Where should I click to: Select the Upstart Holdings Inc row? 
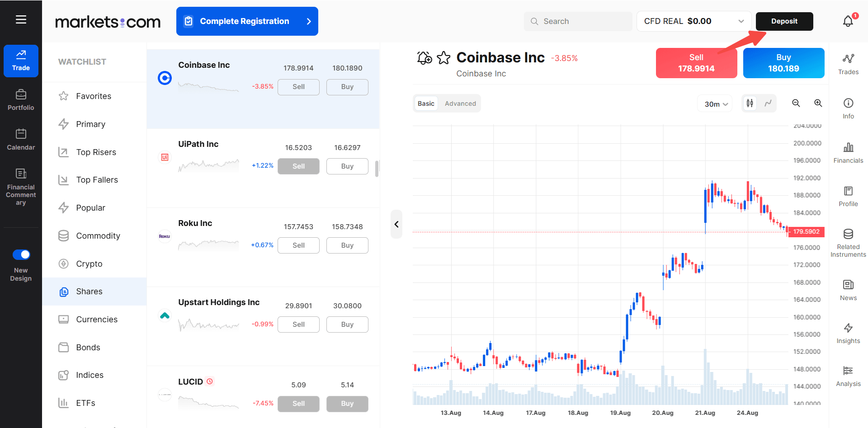[x=263, y=326]
